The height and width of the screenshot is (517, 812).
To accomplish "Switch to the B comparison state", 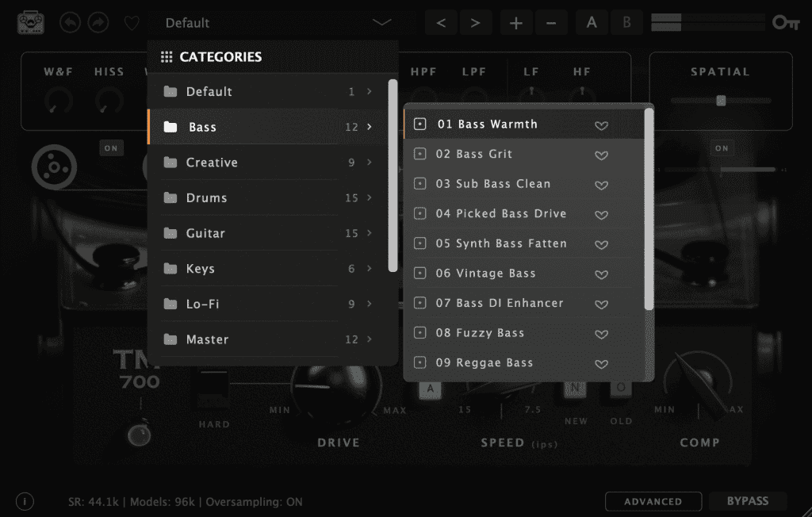I will pos(626,22).
